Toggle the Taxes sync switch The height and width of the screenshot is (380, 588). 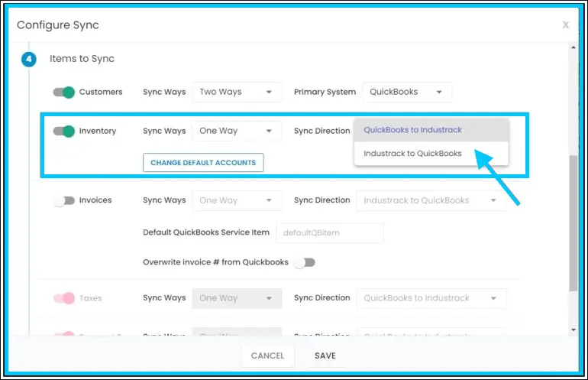[63, 298]
